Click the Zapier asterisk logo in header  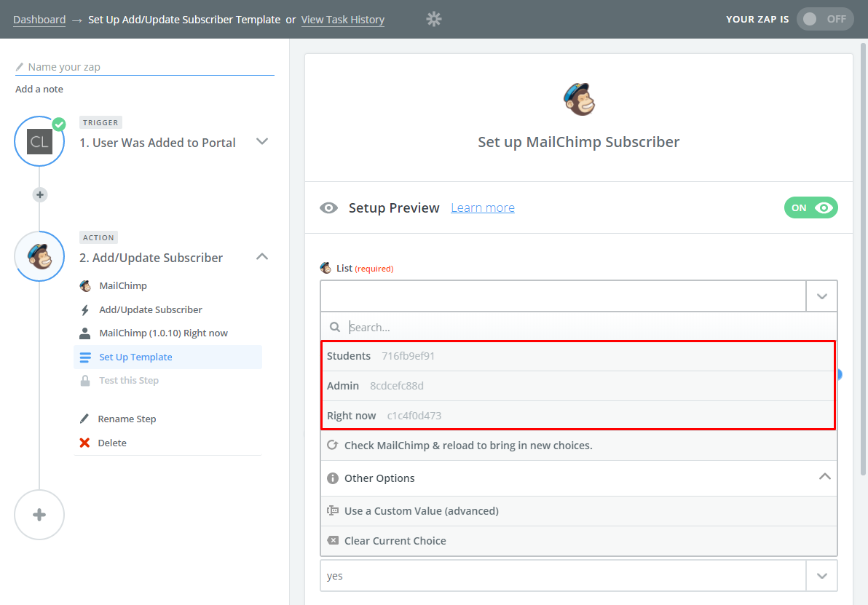pyautogui.click(x=434, y=20)
